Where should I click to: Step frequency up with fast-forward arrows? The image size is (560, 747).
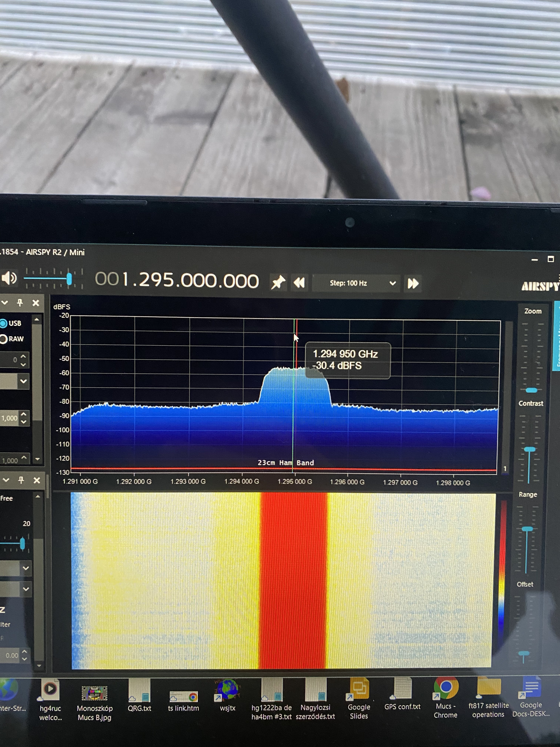(x=412, y=283)
